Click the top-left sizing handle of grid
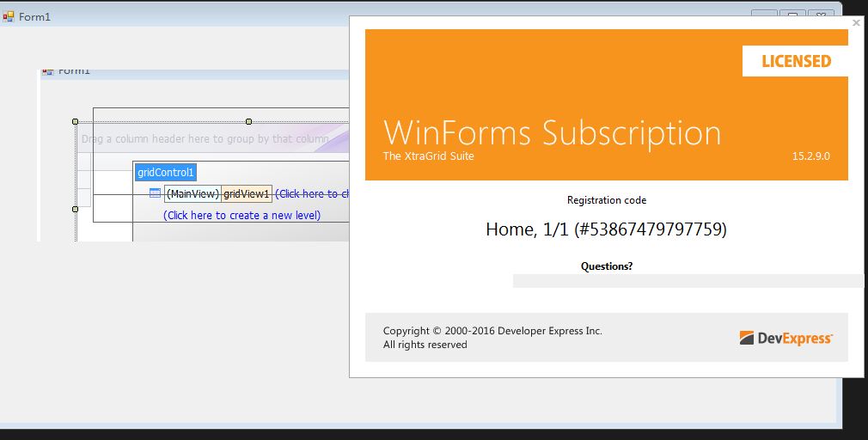868x440 pixels. pos(76,121)
